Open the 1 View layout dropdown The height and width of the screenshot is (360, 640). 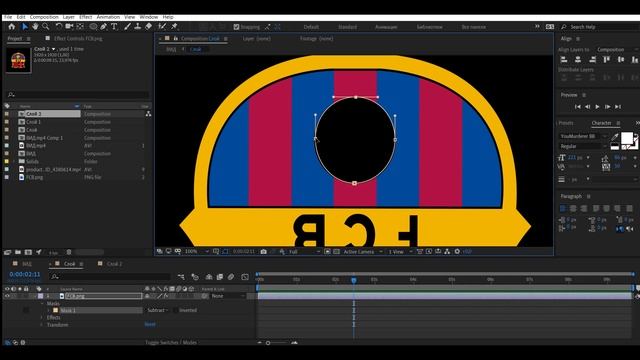point(400,251)
